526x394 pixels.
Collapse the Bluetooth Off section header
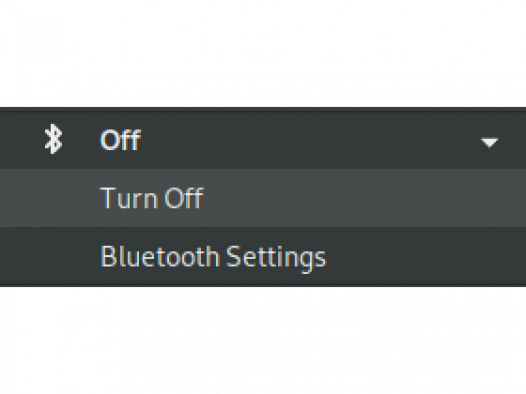point(263,140)
